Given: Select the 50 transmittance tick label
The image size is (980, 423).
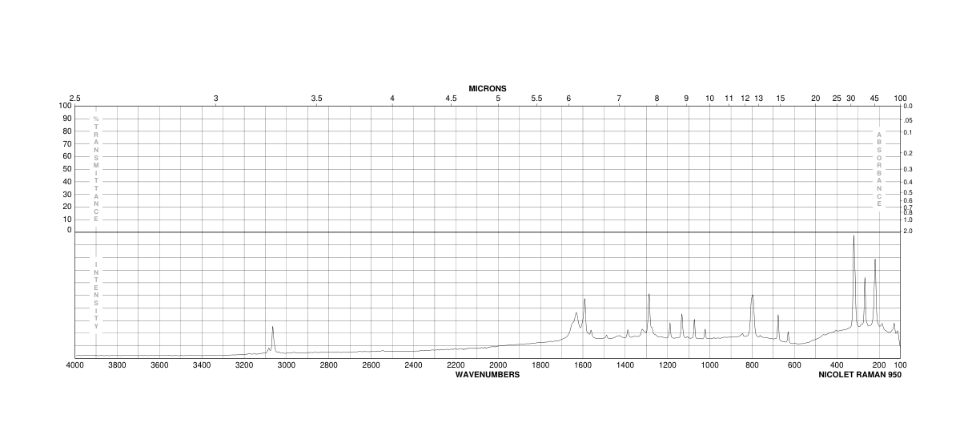Looking at the screenshot, I should 66,168.
